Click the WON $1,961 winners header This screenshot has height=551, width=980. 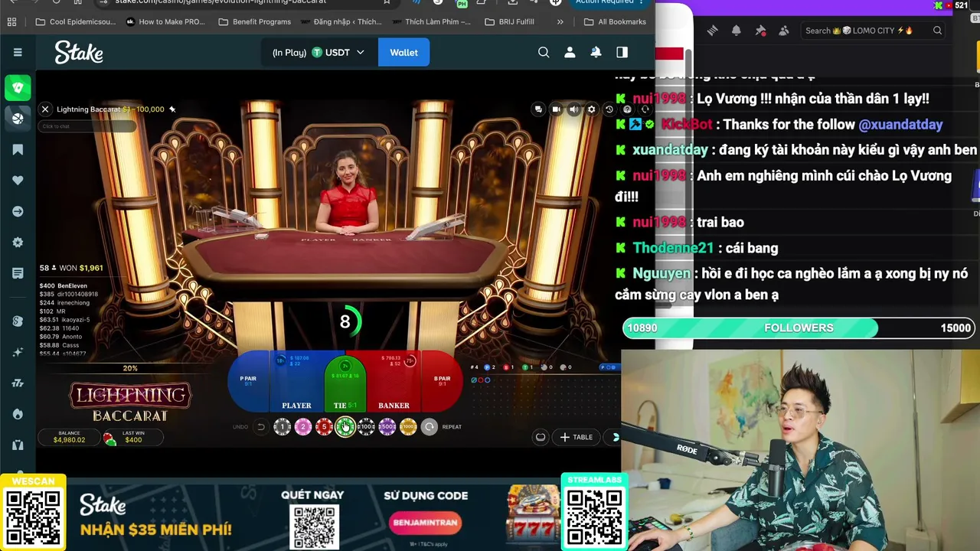click(x=71, y=268)
